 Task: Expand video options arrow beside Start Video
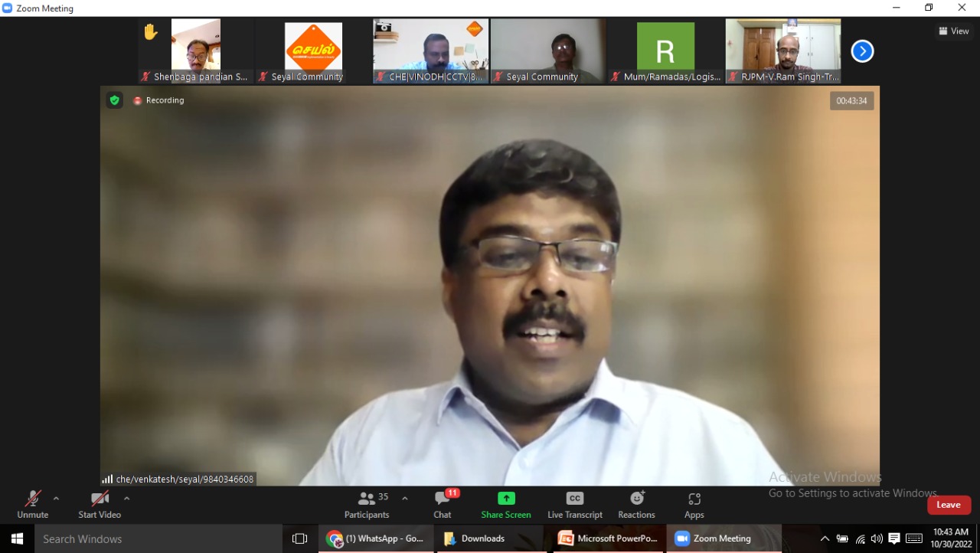[127, 499]
